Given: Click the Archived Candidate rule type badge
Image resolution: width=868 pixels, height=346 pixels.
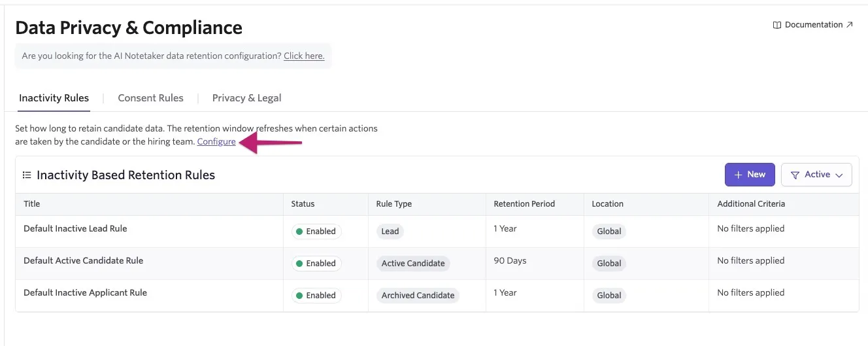Looking at the screenshot, I should tap(418, 295).
